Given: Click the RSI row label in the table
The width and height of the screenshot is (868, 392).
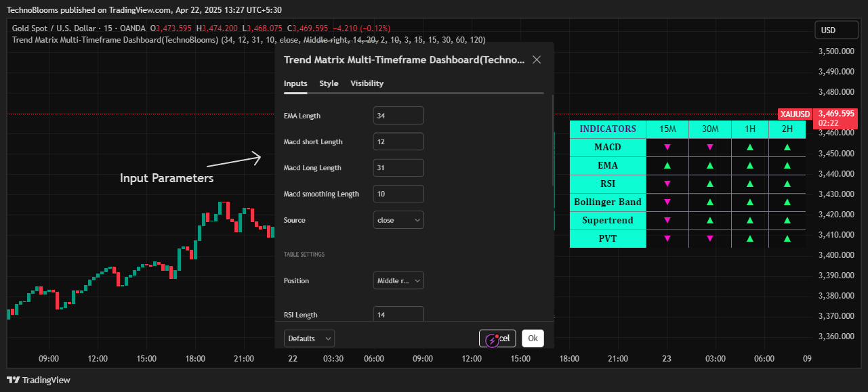Looking at the screenshot, I should point(608,183).
